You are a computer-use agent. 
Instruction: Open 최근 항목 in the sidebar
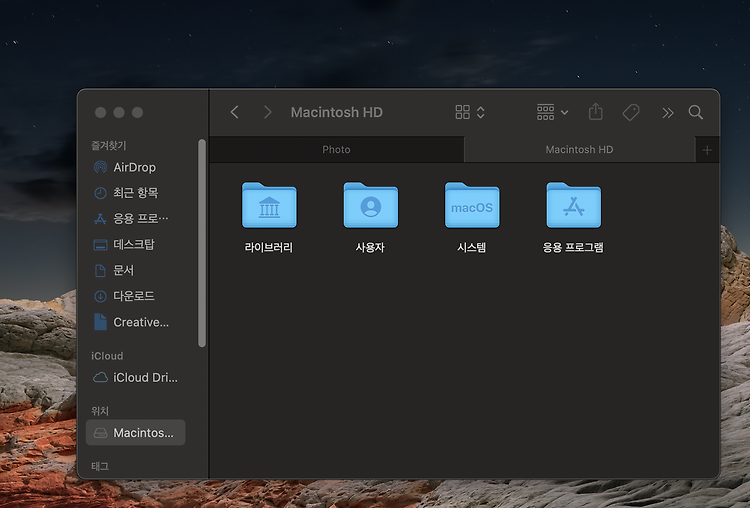[136, 193]
